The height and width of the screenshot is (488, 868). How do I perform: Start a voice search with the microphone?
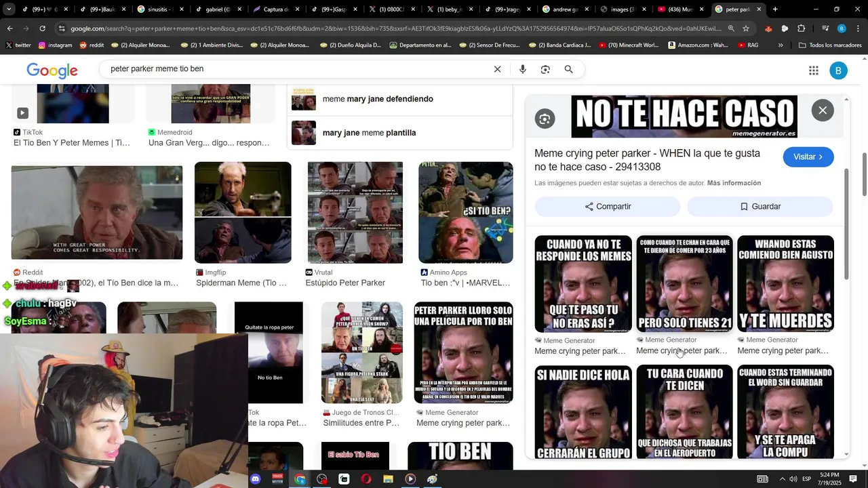[522, 69]
